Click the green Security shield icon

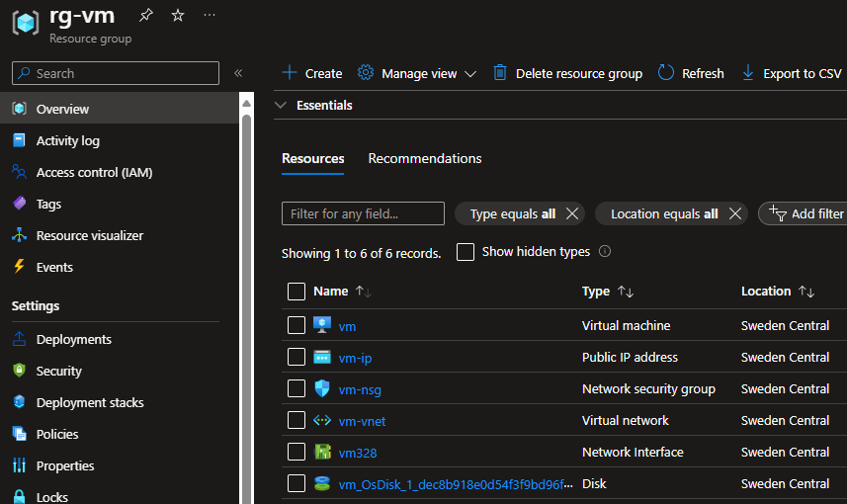[19, 370]
